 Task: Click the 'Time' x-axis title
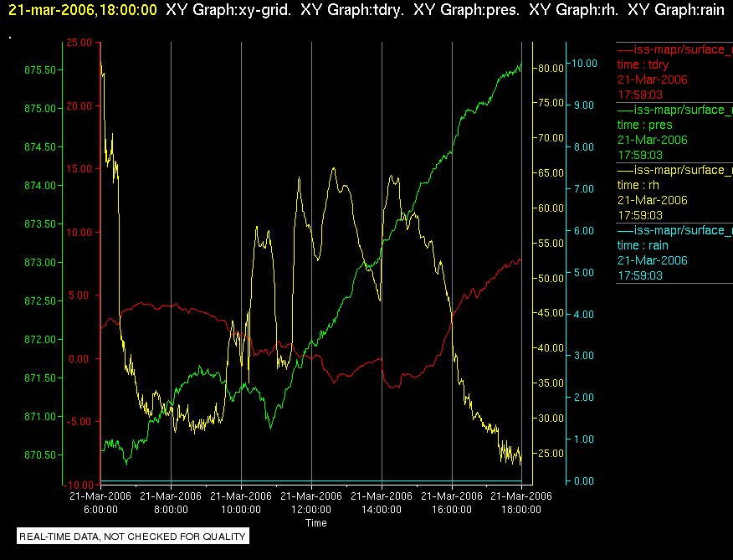(x=316, y=523)
